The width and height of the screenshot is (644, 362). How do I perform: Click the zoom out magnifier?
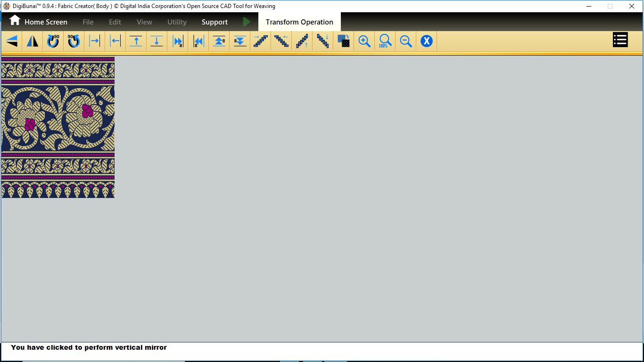(x=406, y=41)
